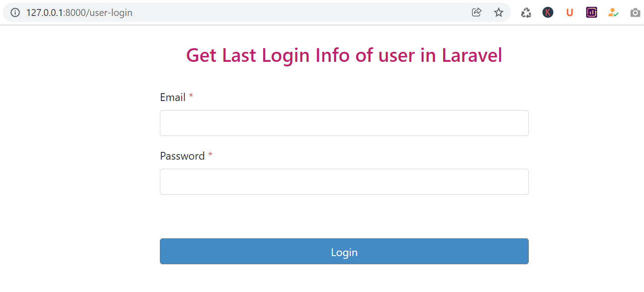This screenshot has width=644, height=292.
Task: Click the share this page icon
Action: (x=476, y=12)
